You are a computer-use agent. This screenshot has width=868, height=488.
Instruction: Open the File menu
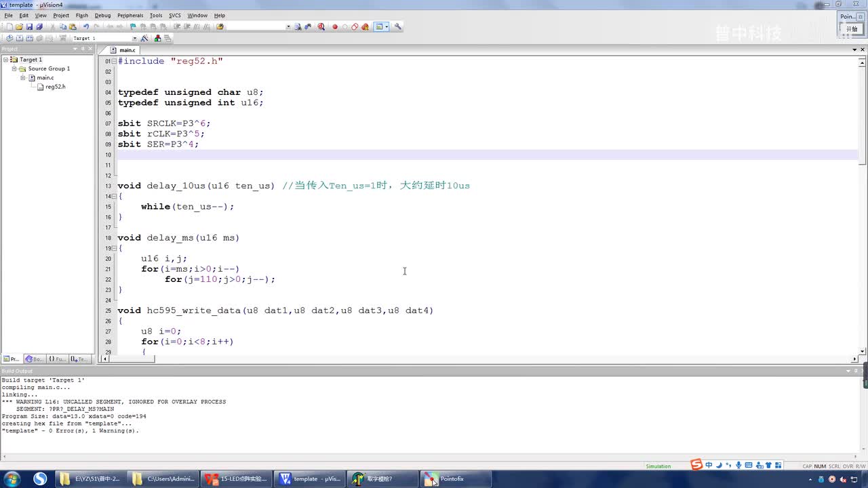9,15
